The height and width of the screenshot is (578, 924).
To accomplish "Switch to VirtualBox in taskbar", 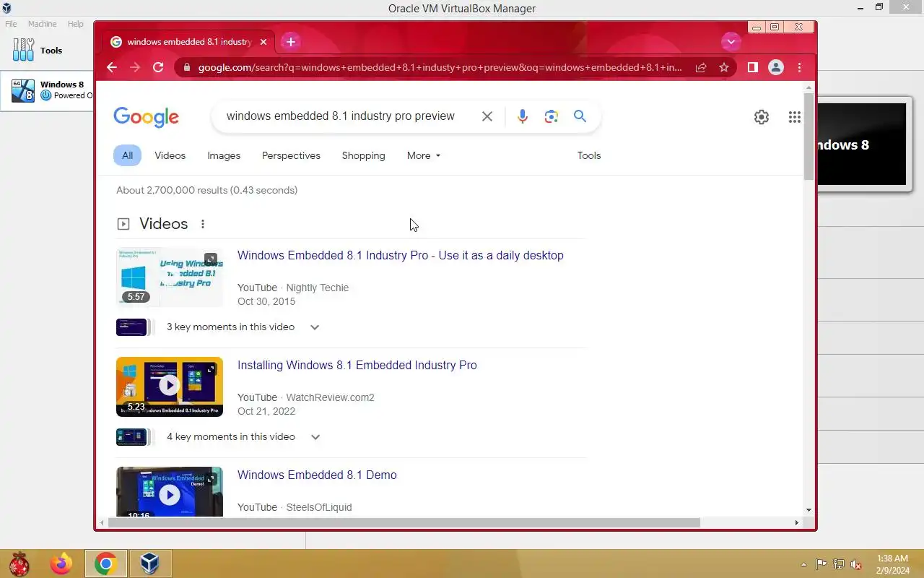I will point(149,564).
